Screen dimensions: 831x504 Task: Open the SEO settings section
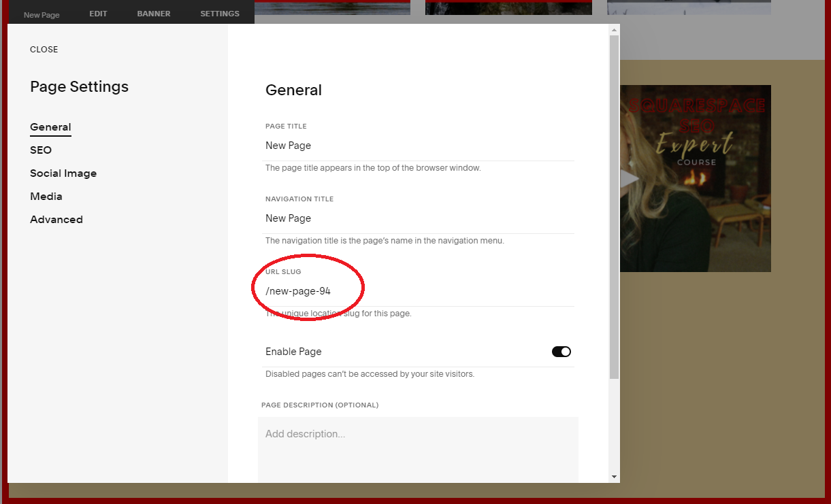[41, 150]
